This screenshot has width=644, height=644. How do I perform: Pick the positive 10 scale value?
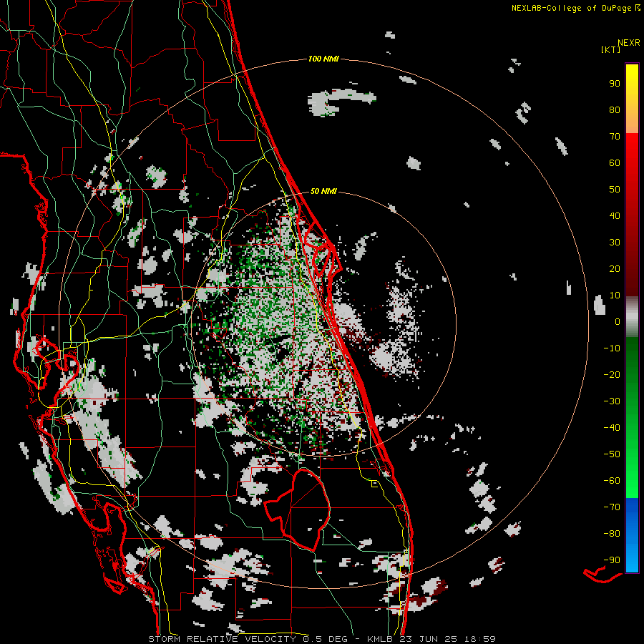615,296
